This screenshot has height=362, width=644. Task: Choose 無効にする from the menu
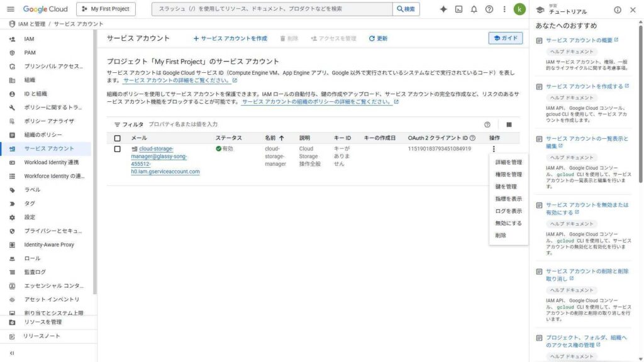pos(508,223)
